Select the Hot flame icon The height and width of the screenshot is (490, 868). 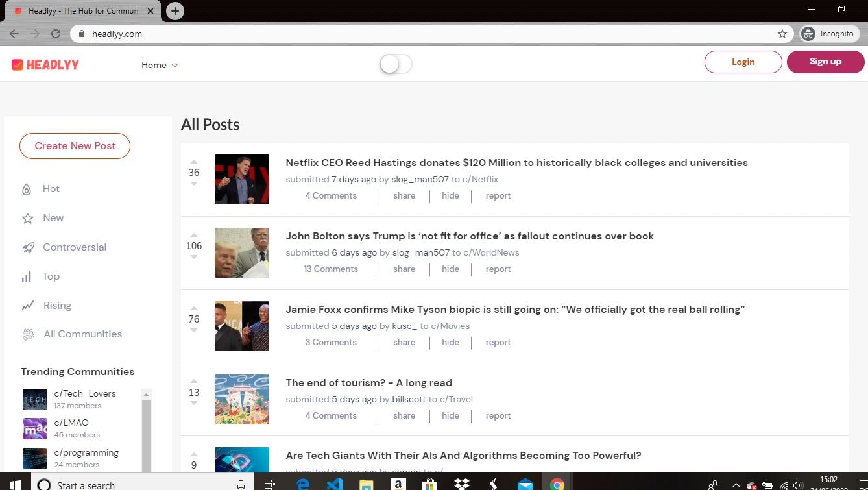point(27,190)
